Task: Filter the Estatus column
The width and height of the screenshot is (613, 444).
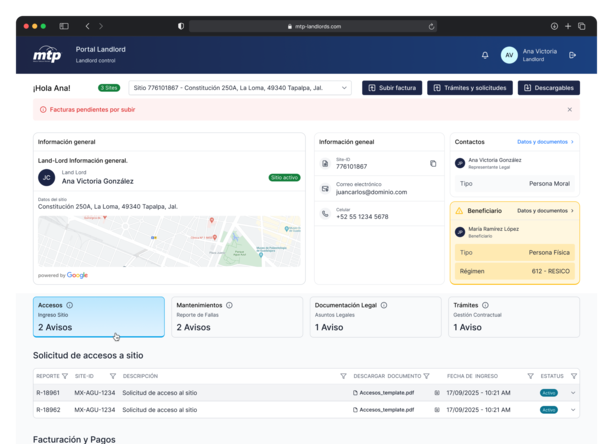Action: coord(573,376)
